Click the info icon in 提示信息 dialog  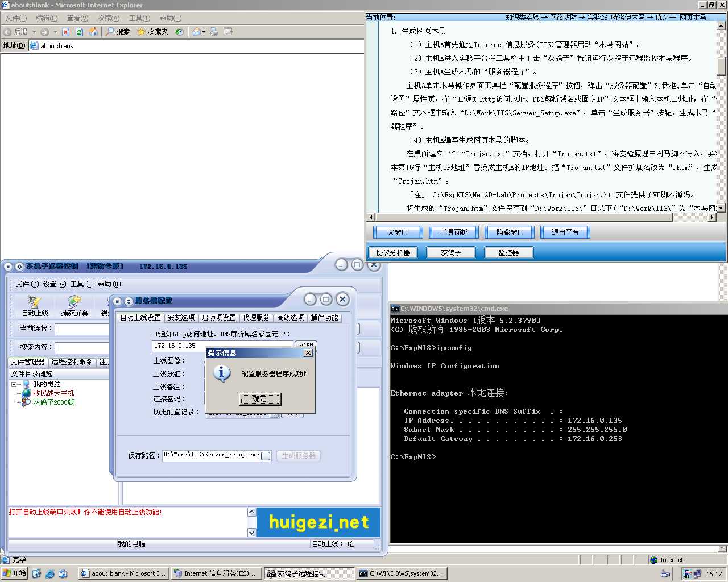[x=221, y=373]
